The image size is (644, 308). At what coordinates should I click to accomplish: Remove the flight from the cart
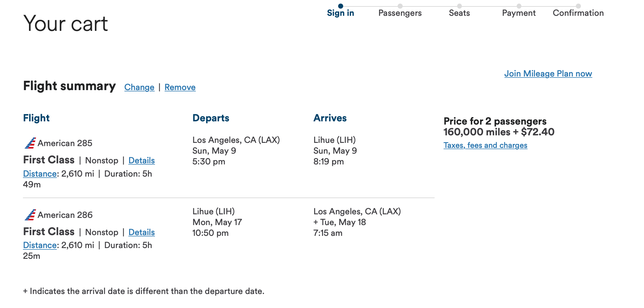point(180,87)
